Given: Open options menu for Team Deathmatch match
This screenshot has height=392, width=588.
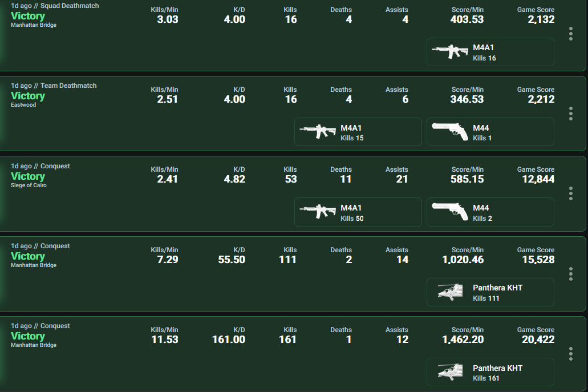Looking at the screenshot, I should [x=571, y=114].
